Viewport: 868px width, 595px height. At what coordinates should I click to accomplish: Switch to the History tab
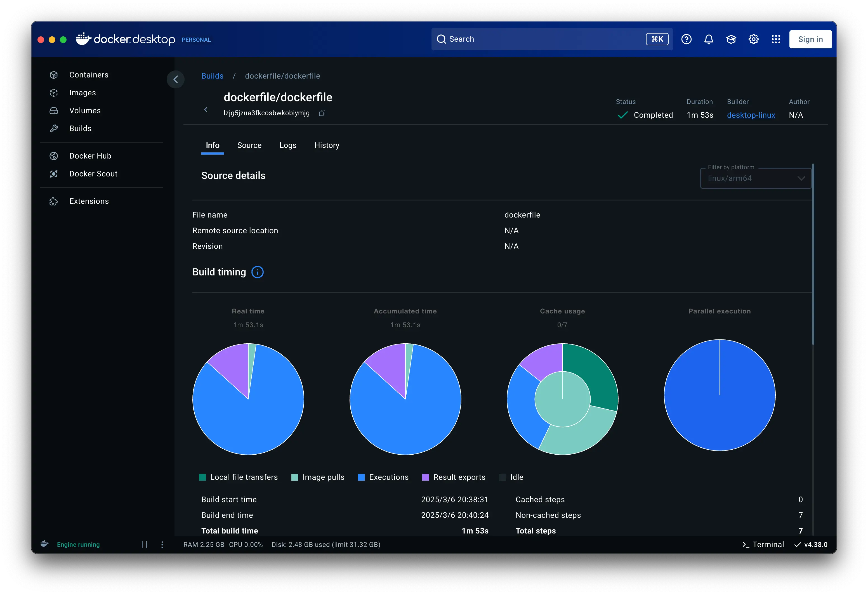point(326,145)
